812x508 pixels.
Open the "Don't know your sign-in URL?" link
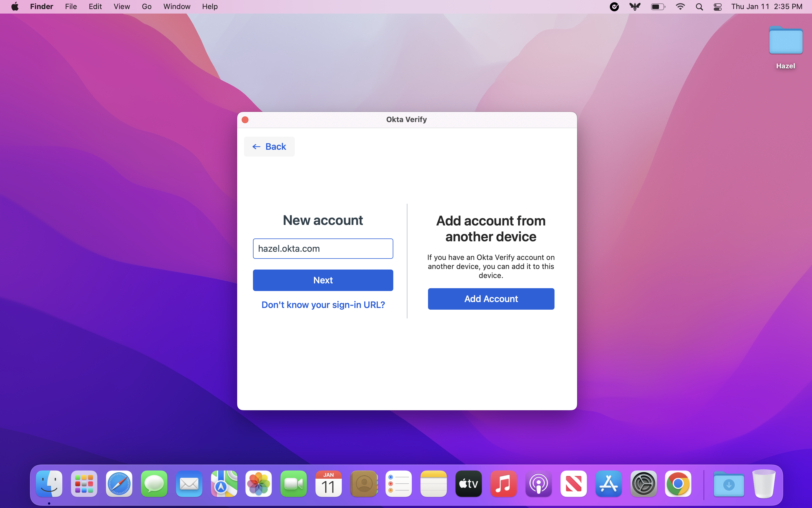323,305
